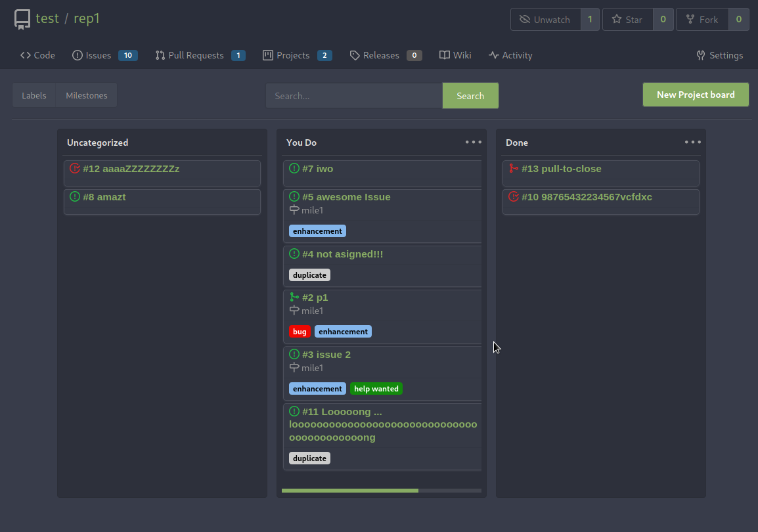The height and width of the screenshot is (532, 758).
Task: Click the open-issue icon on #11 Loooong
Action: [294, 410]
